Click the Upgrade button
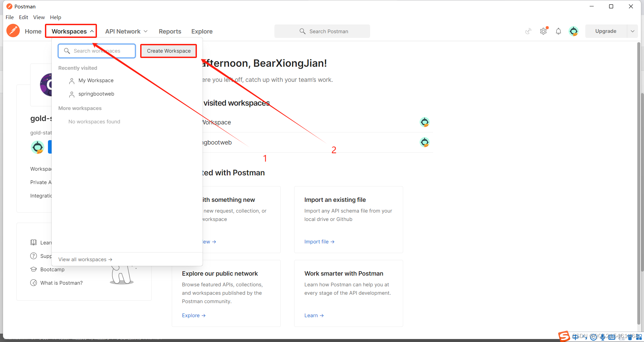Viewport: 644px width, 342px height. (x=606, y=31)
